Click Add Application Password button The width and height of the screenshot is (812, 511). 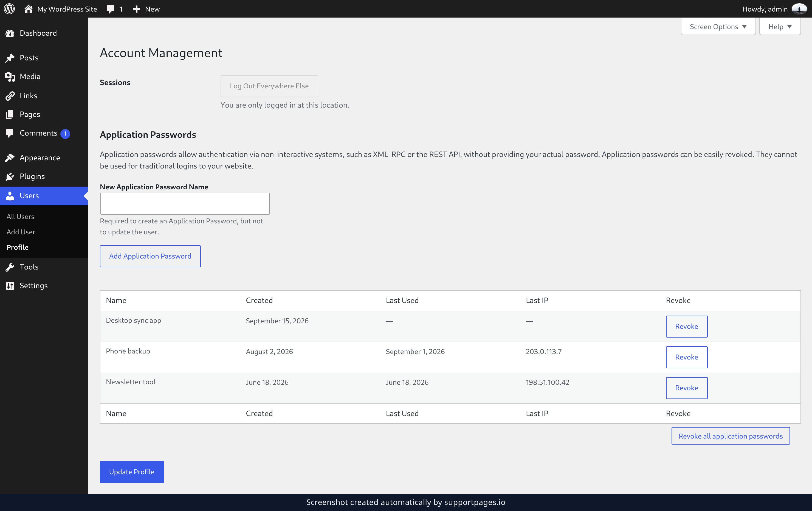150,256
